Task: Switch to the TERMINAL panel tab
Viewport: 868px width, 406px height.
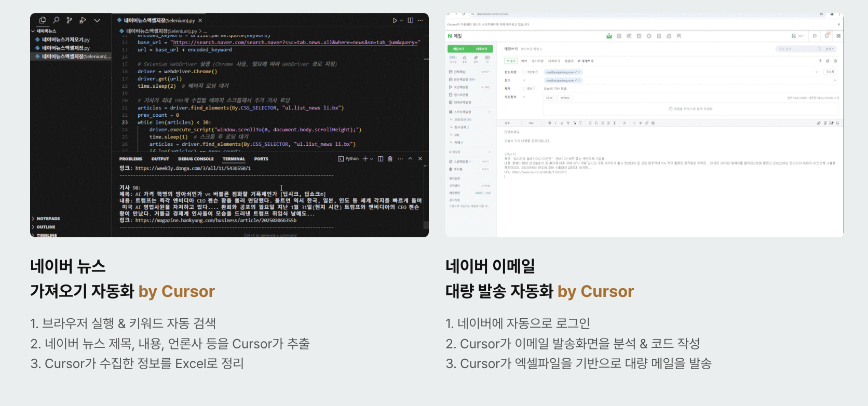Action: pos(234,159)
